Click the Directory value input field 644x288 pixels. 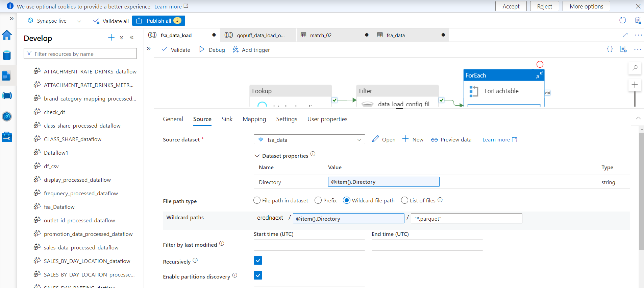pos(383,182)
